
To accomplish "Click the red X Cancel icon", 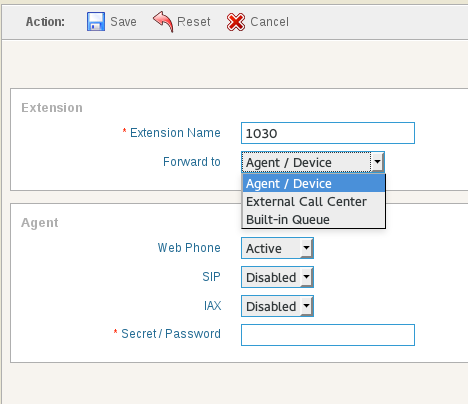I will click(x=236, y=22).
